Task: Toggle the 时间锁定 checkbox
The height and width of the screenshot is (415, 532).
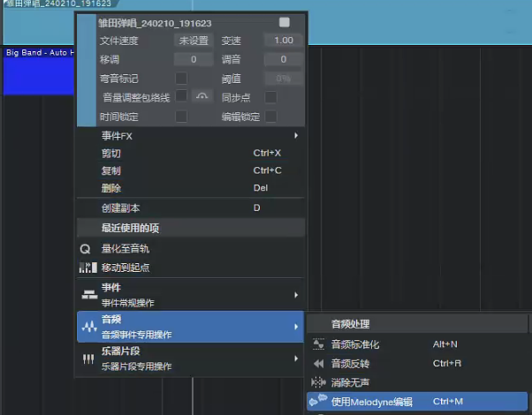Action: [181, 117]
